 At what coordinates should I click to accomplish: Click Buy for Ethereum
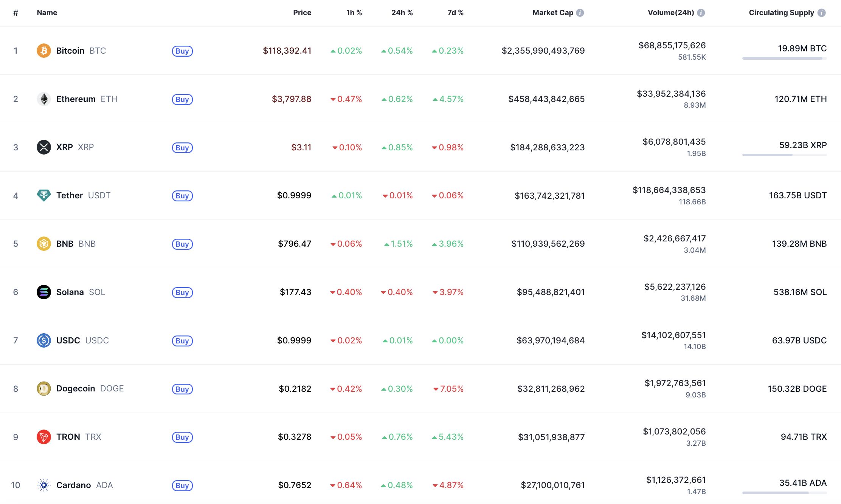coord(182,99)
